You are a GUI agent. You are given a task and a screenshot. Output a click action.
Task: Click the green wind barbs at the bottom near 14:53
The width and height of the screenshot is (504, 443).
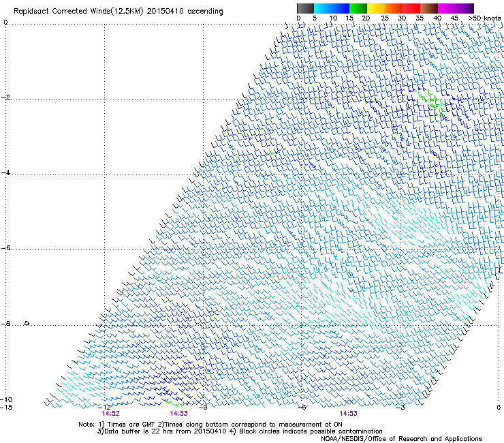[x=174, y=403]
